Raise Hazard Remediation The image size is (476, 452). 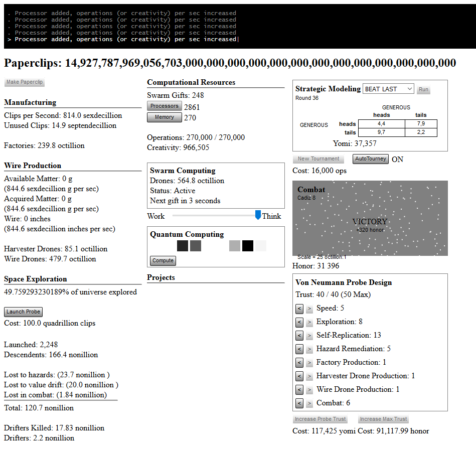[x=309, y=349]
